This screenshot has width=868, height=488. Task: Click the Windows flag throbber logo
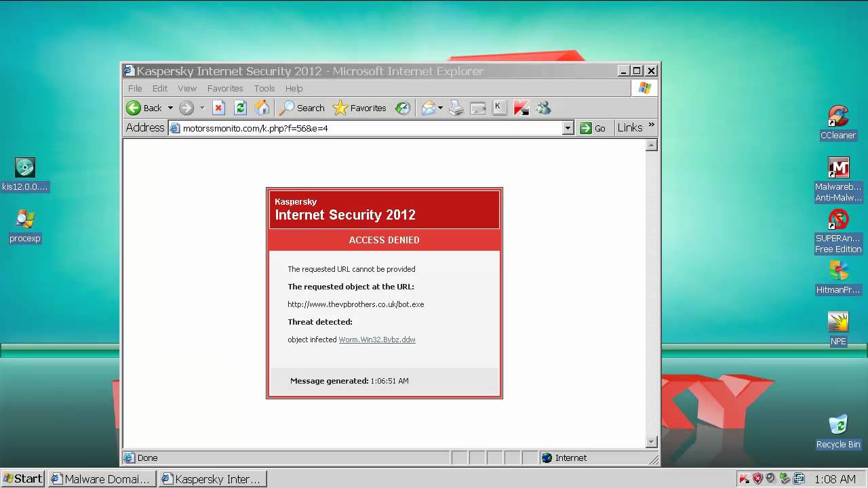(644, 88)
